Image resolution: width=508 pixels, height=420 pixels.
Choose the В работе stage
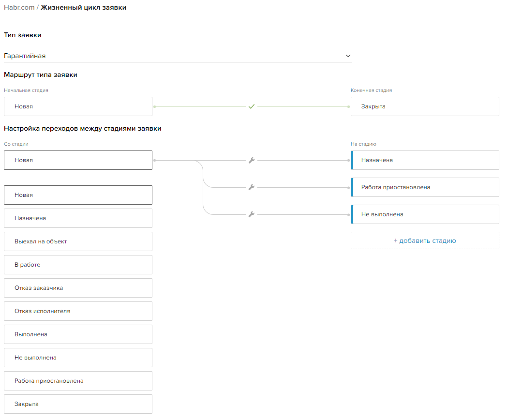(78, 265)
